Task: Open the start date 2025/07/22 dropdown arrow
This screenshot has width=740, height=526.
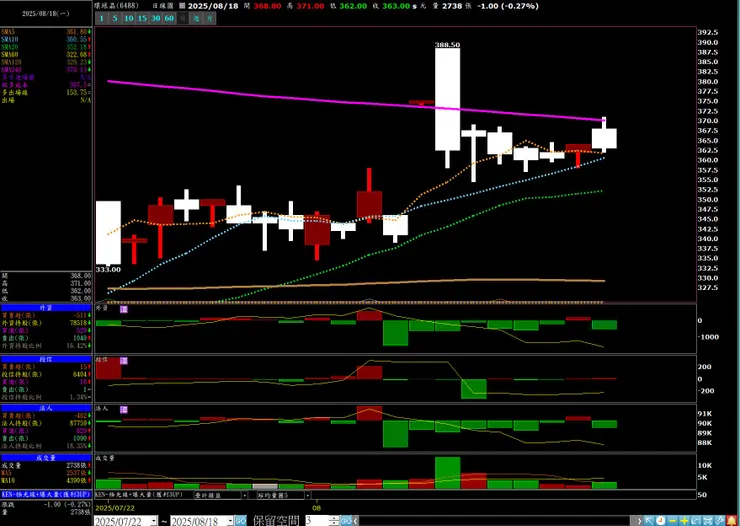Action: coord(154,521)
